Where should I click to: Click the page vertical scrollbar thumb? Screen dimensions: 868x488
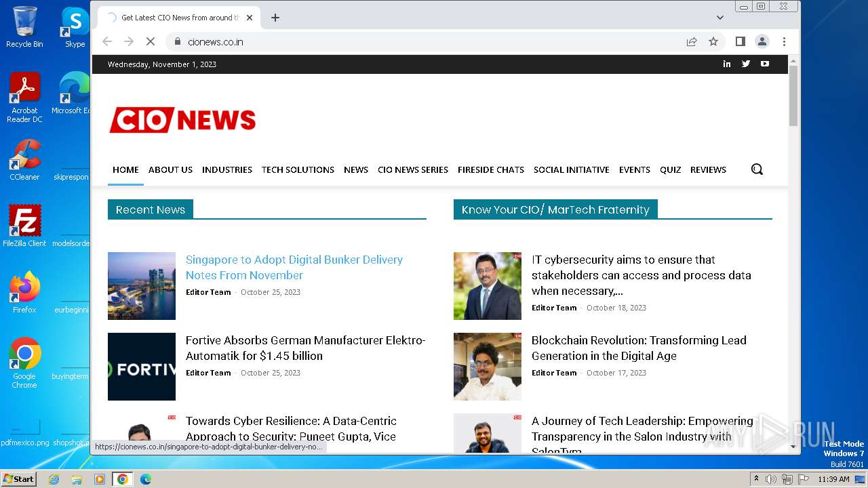pos(793,96)
